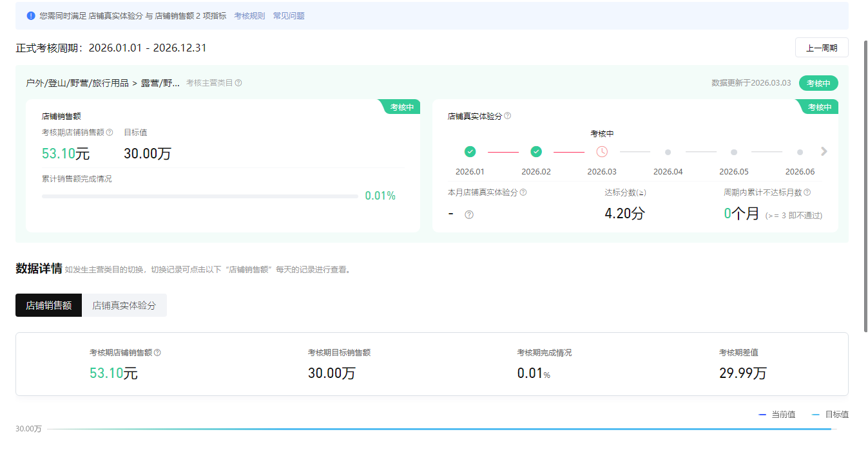Click help icon next to 考核期店铺销售额 in top card

coord(110,133)
